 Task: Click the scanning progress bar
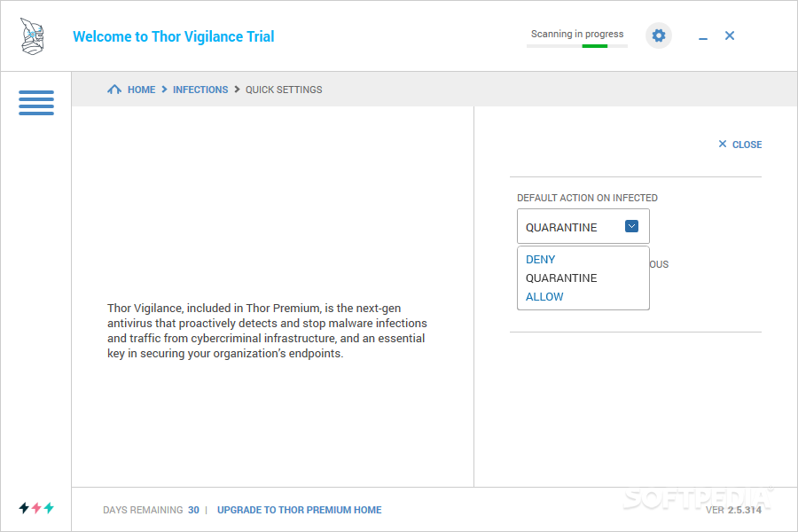point(577,46)
